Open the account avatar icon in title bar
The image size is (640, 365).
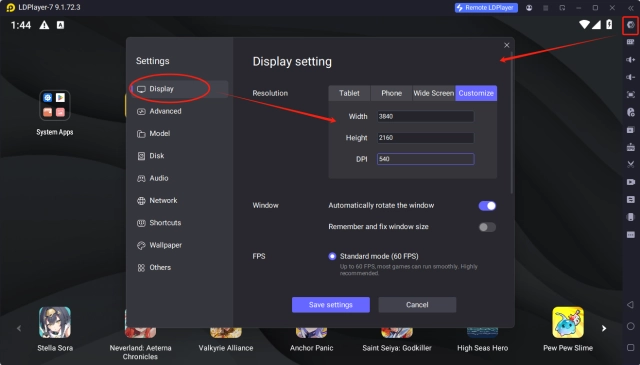pos(529,8)
